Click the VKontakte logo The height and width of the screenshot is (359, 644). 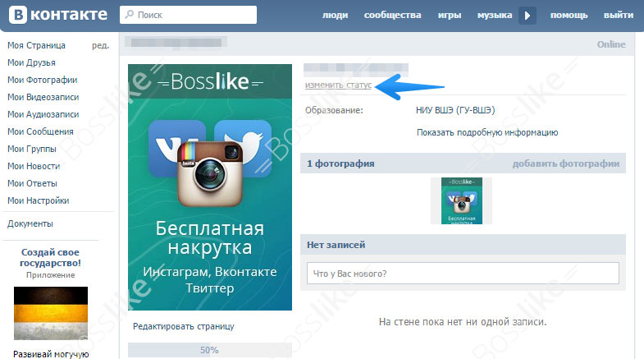[x=58, y=15]
